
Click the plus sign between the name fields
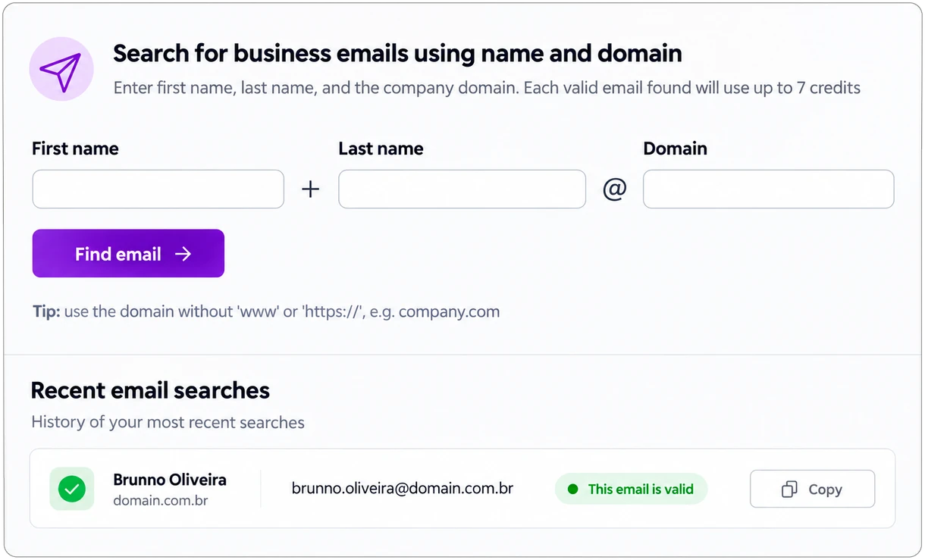tap(310, 189)
